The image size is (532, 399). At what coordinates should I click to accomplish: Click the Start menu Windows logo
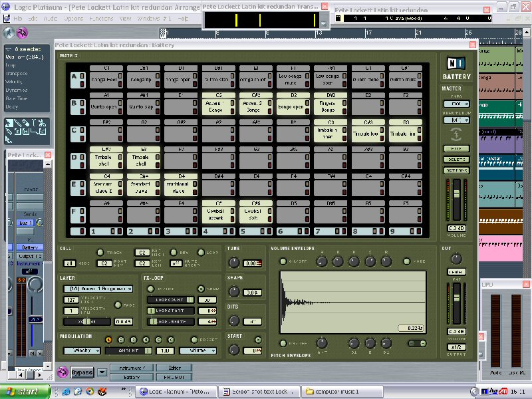click(9, 392)
